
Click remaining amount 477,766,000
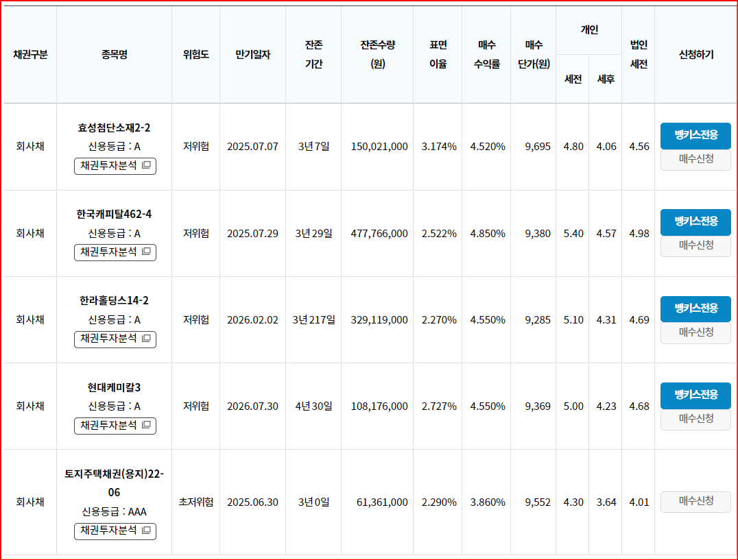(x=379, y=234)
